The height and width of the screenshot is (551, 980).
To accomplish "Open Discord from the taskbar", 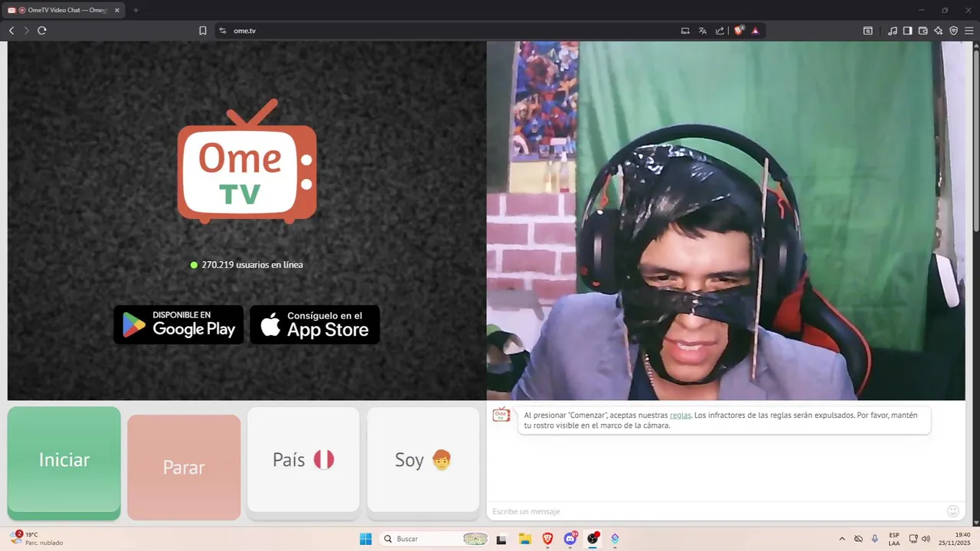I will (x=570, y=539).
